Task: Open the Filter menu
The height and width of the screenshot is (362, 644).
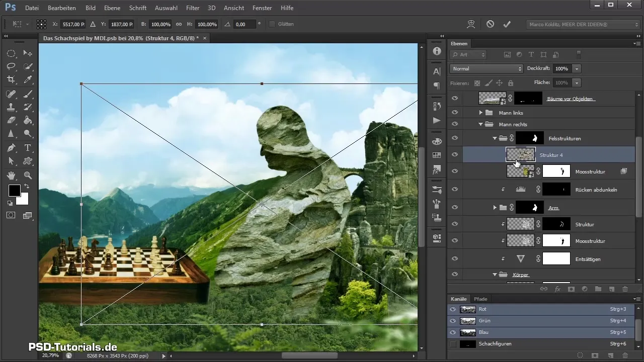Action: pos(193,8)
